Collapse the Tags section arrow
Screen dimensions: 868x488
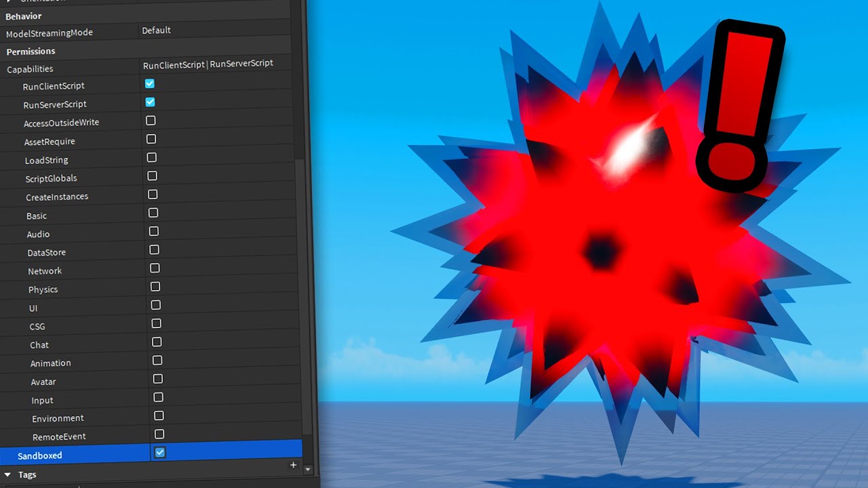point(8,474)
